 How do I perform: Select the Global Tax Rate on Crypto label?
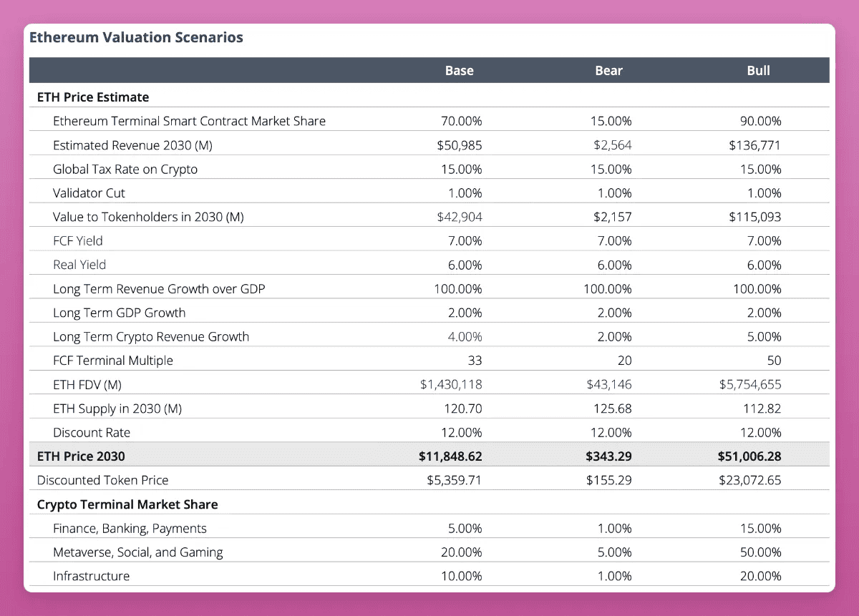[125, 170]
